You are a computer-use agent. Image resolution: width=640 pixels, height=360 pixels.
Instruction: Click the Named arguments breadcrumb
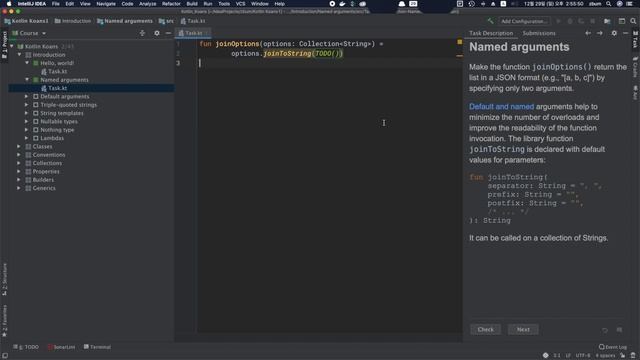point(125,21)
